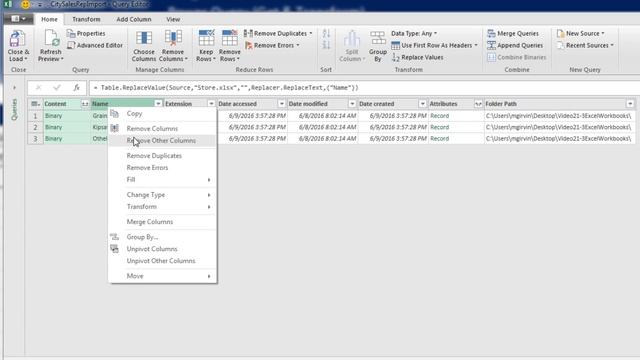This screenshot has width=640, height=360.
Task: Expand the Content column binary icon
Action: point(84,104)
